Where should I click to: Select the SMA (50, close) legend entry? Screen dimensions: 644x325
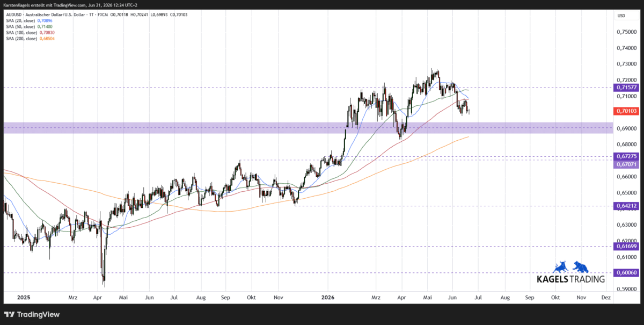click(x=30, y=26)
